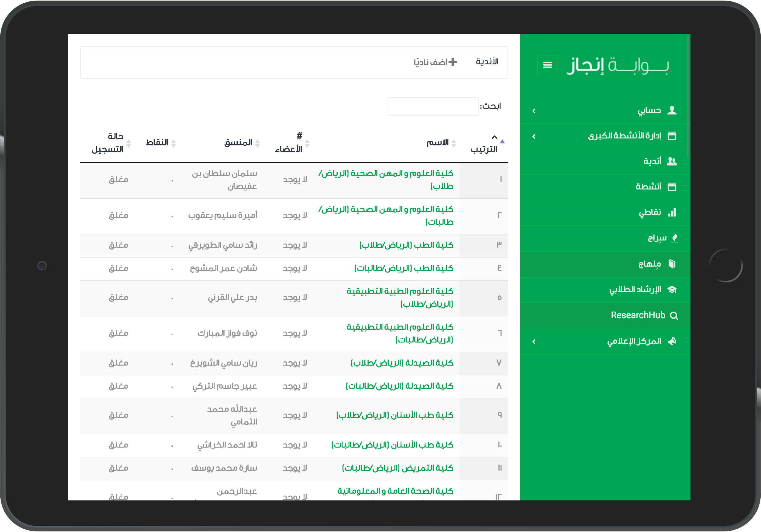Viewport: 761px width, 532px height.
Task: Click the graduation cap icon next to الإرشاد الطلابي
Action: pyautogui.click(x=672, y=289)
